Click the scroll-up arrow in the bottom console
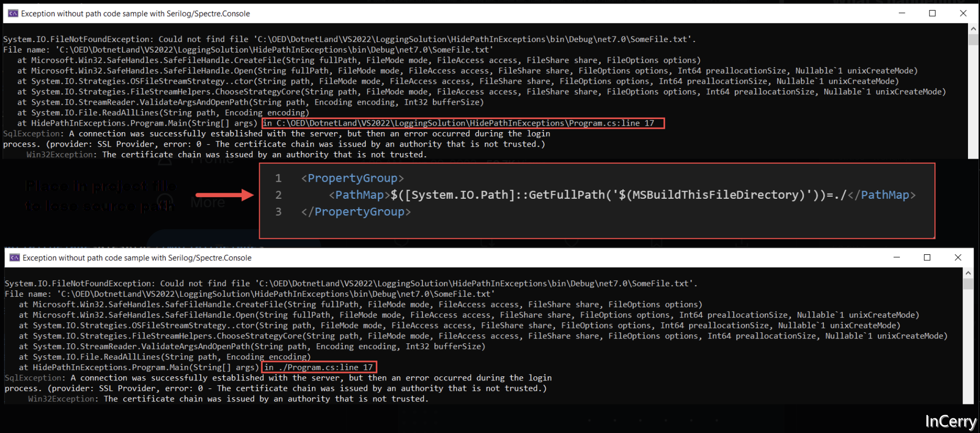 tap(968, 273)
